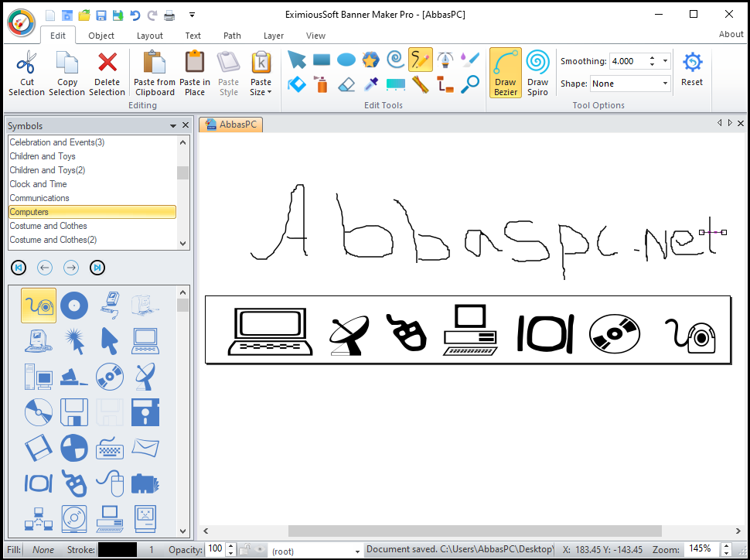The height and width of the screenshot is (560, 750).
Task: Select the ruler and pencil measure tool
Action: pos(421,85)
